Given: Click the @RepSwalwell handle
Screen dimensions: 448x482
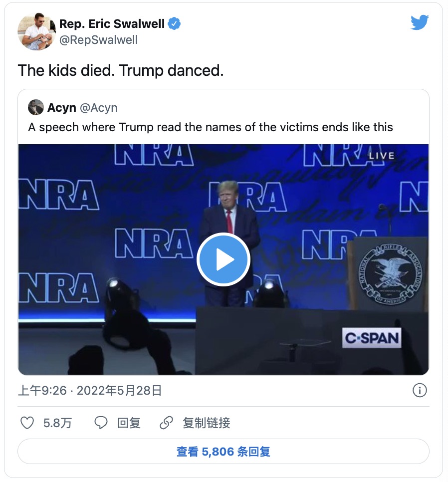Looking at the screenshot, I should tap(98, 40).
